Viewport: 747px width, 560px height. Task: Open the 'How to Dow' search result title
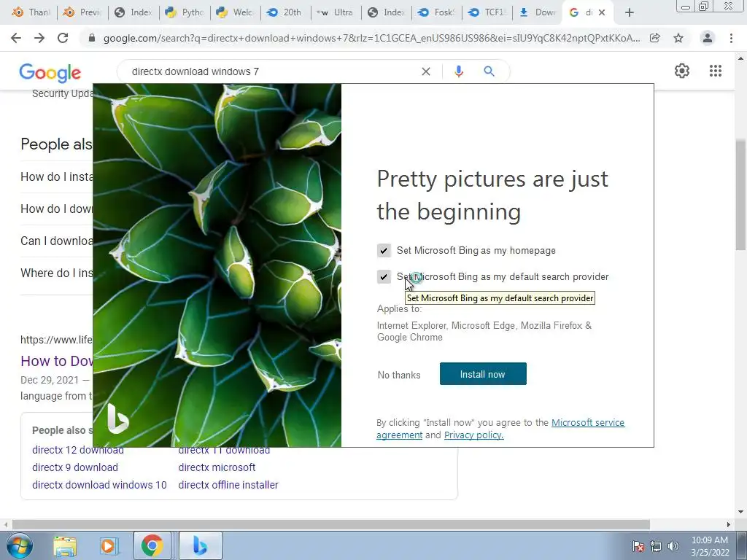[x=57, y=361]
